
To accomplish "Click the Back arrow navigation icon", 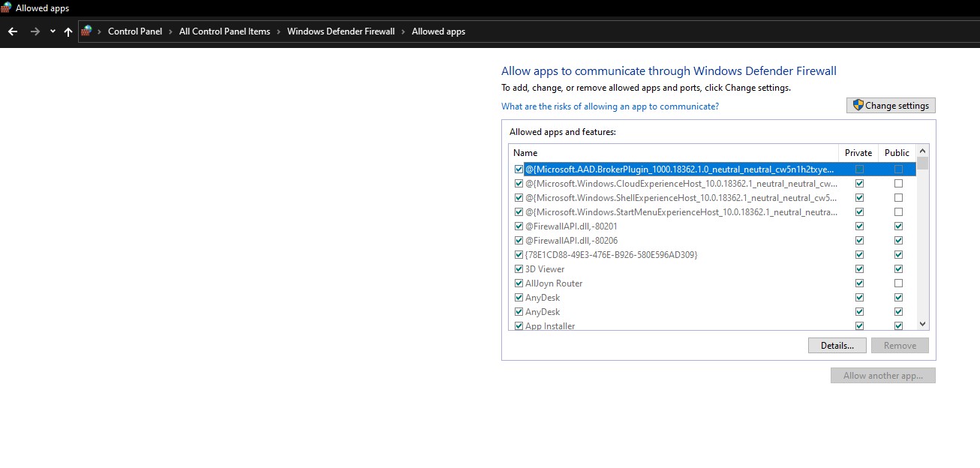I will tap(13, 31).
